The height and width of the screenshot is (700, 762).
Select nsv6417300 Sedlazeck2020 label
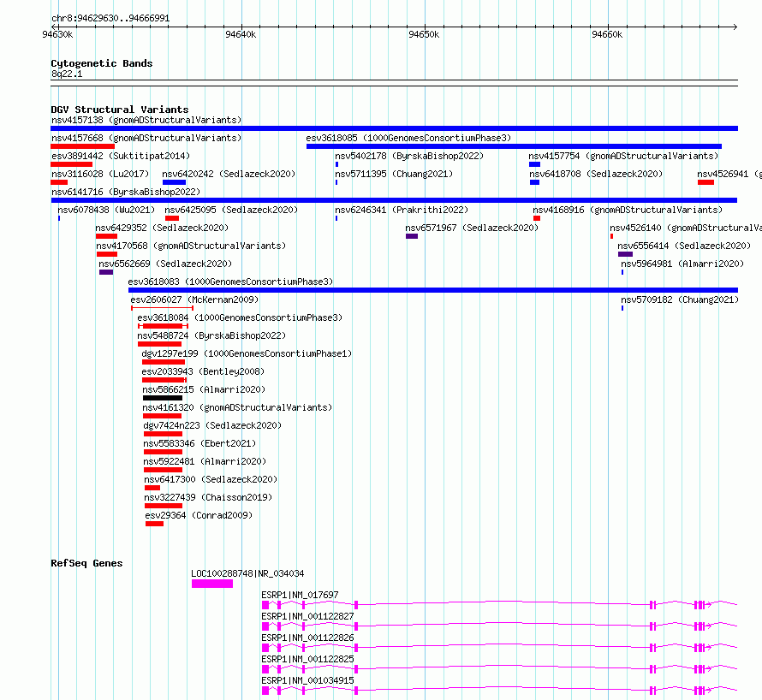(211, 479)
